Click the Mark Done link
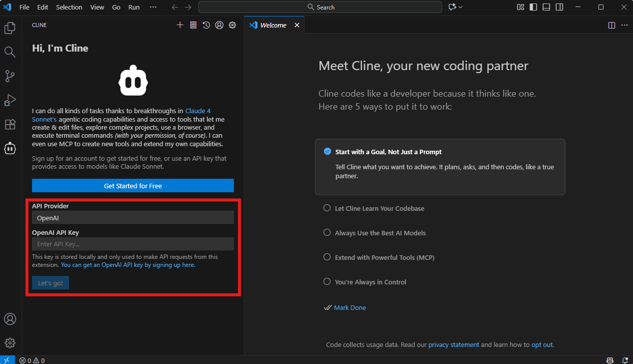This screenshot has height=364, width=633. point(350,307)
